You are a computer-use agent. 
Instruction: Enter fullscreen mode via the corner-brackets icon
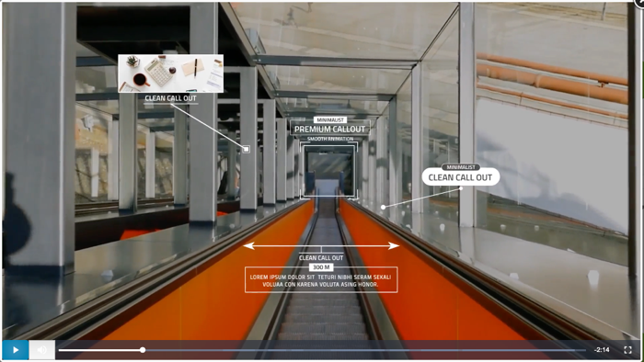(627, 350)
